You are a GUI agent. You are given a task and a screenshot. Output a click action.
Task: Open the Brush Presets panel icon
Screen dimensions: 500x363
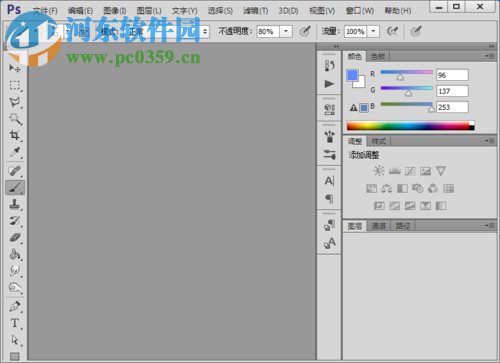329,154
